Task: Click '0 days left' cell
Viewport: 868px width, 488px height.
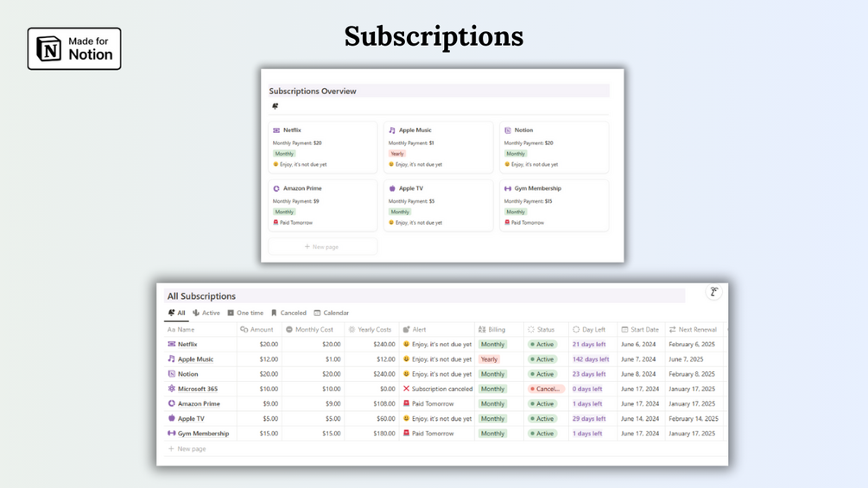Action: (x=587, y=389)
